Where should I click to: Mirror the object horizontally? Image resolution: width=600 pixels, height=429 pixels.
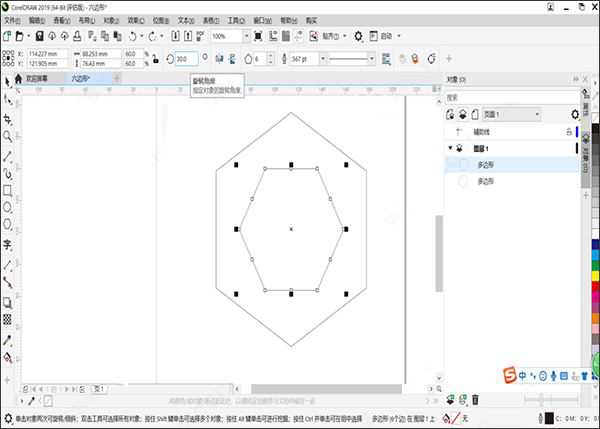point(219,59)
